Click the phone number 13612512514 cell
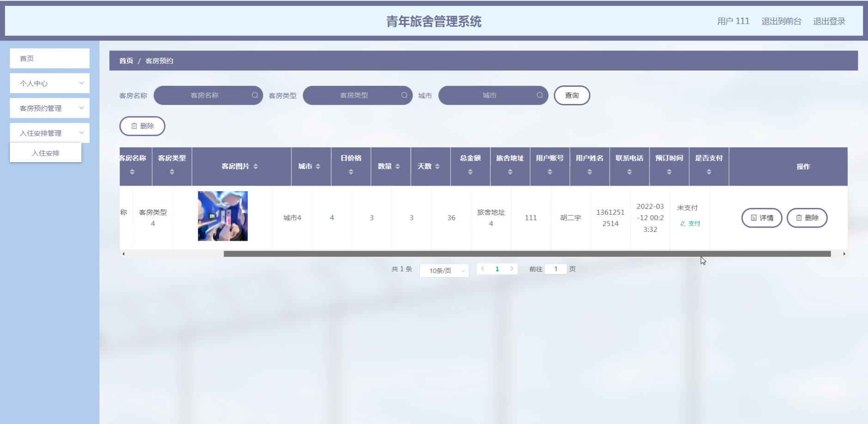This screenshot has width=868, height=424. click(610, 218)
